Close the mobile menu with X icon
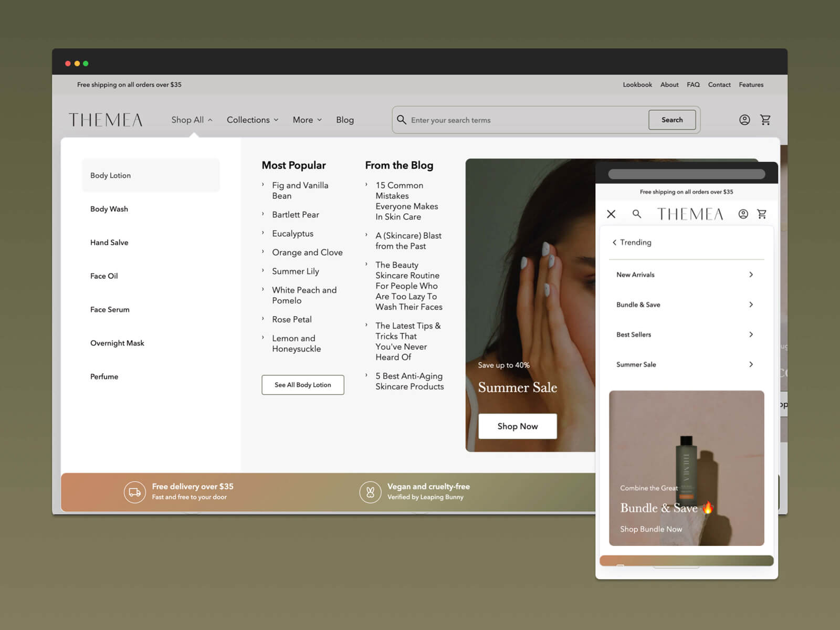Screen dimensions: 840x630 [611, 214]
